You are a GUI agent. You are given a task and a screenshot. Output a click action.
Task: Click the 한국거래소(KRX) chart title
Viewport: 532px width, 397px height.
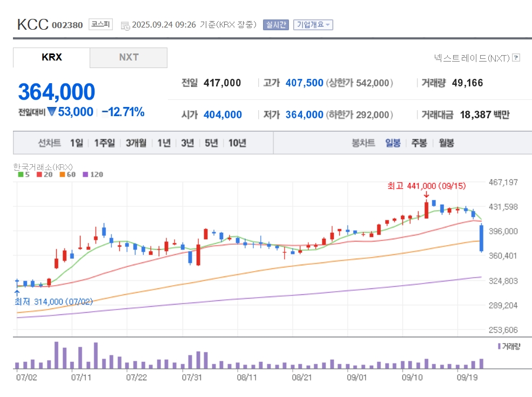click(x=43, y=166)
